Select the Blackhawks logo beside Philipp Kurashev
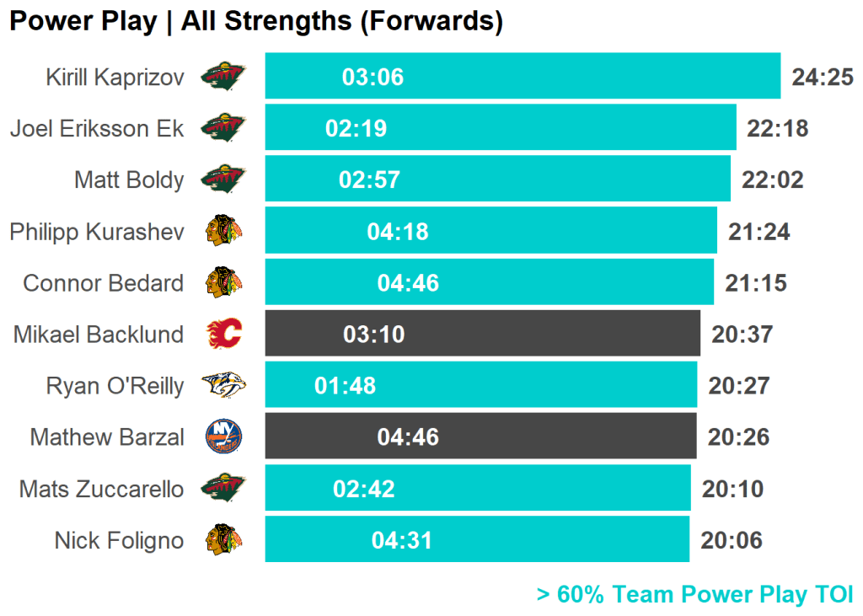 tap(223, 231)
